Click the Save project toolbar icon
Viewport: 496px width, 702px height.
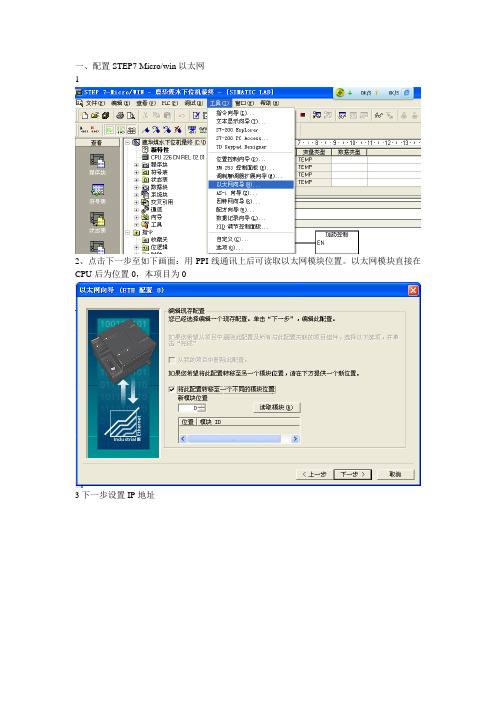[105, 116]
